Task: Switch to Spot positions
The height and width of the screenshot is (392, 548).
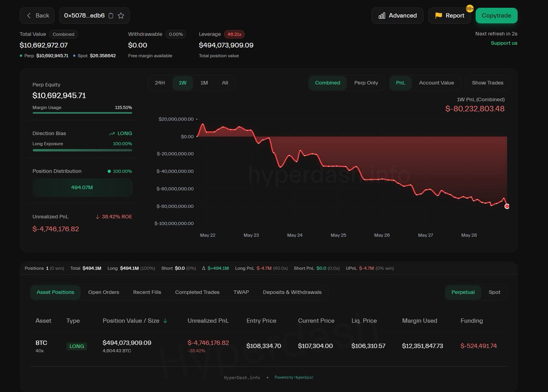Action: (495, 292)
